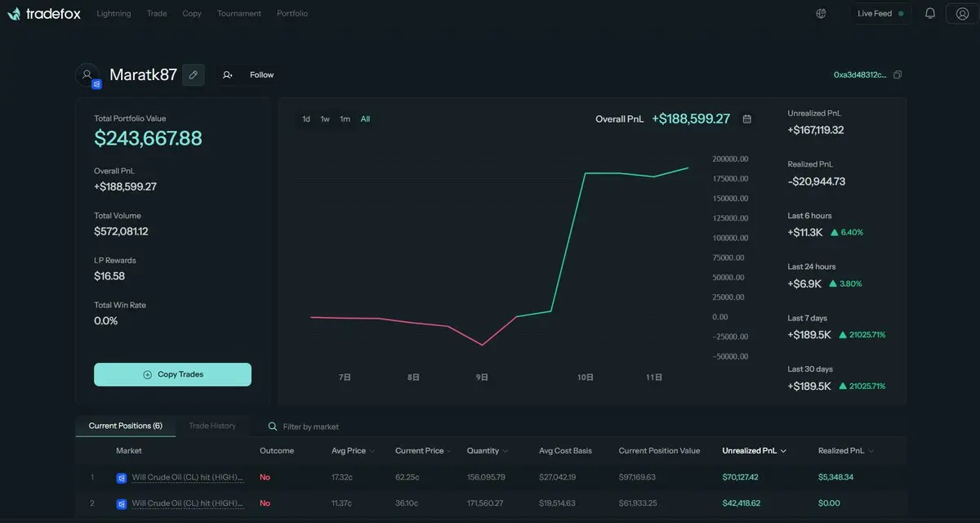Viewport: 980px width, 523px height.
Task: Click the Maratk87 profile avatar
Action: pos(87,75)
